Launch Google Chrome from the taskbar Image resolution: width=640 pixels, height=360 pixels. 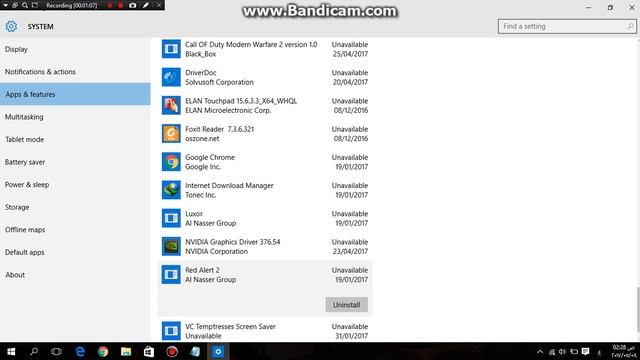point(103,351)
